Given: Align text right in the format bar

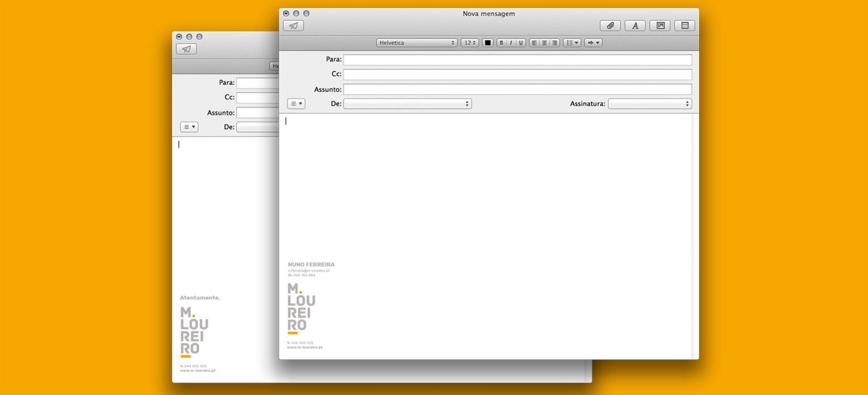Looking at the screenshot, I should coord(555,43).
